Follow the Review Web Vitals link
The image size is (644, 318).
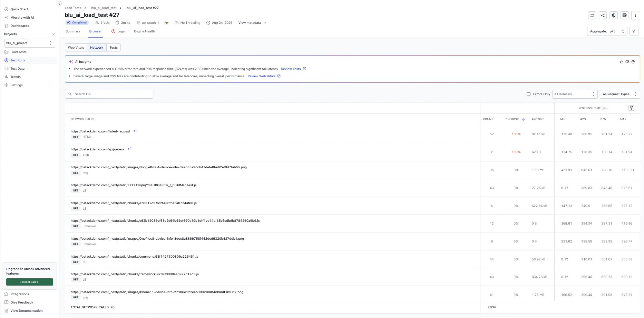point(264,76)
